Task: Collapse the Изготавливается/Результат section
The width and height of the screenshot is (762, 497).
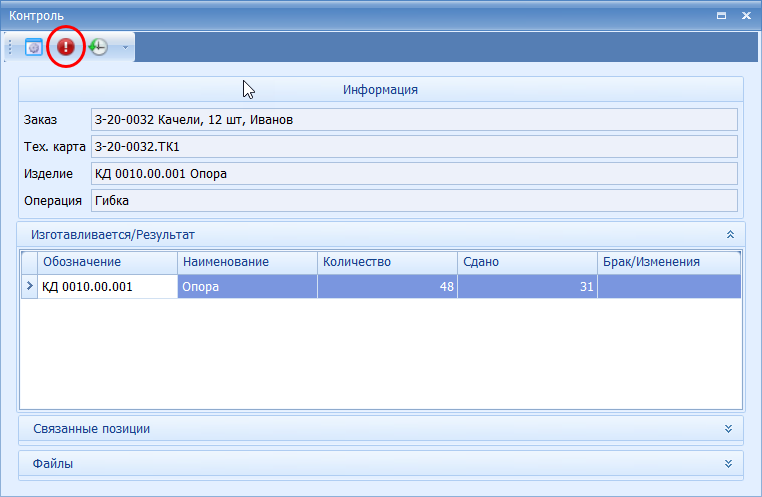Action: (730, 234)
